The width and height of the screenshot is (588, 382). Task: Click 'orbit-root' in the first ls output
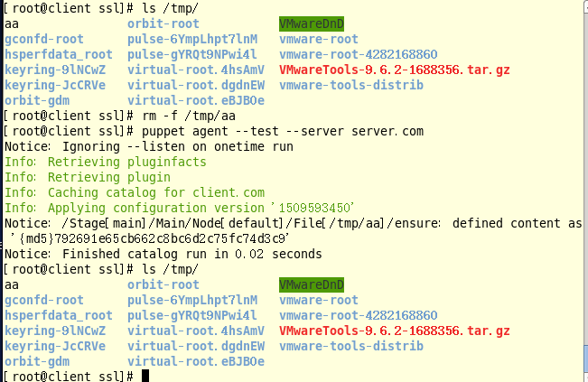(x=163, y=24)
